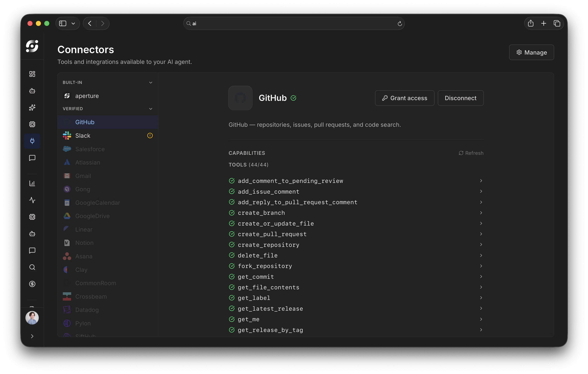
Task: Click the address bar showing "ai"
Action: pos(294,23)
